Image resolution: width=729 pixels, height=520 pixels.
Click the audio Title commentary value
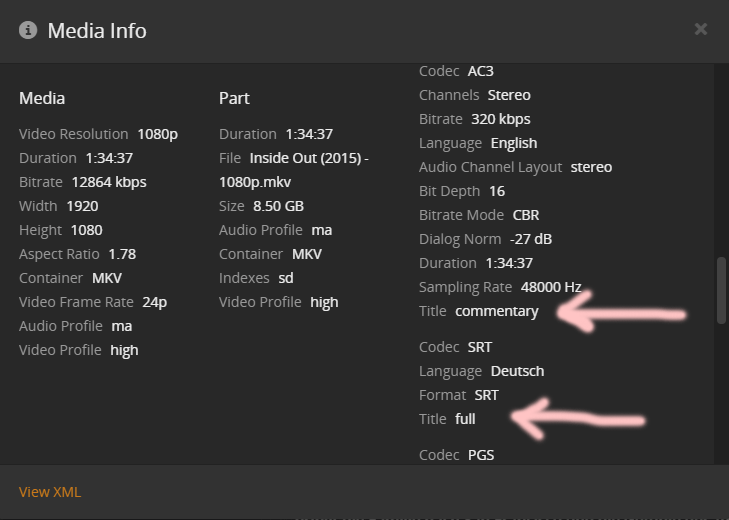[x=496, y=311]
